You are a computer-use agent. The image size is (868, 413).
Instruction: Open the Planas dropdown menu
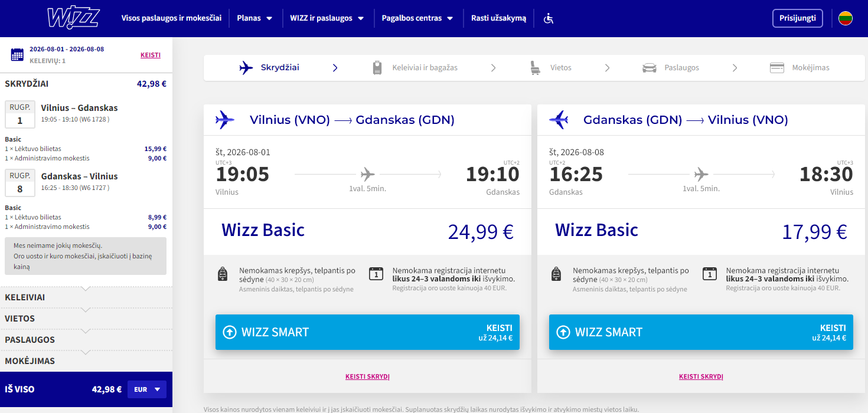pos(254,18)
